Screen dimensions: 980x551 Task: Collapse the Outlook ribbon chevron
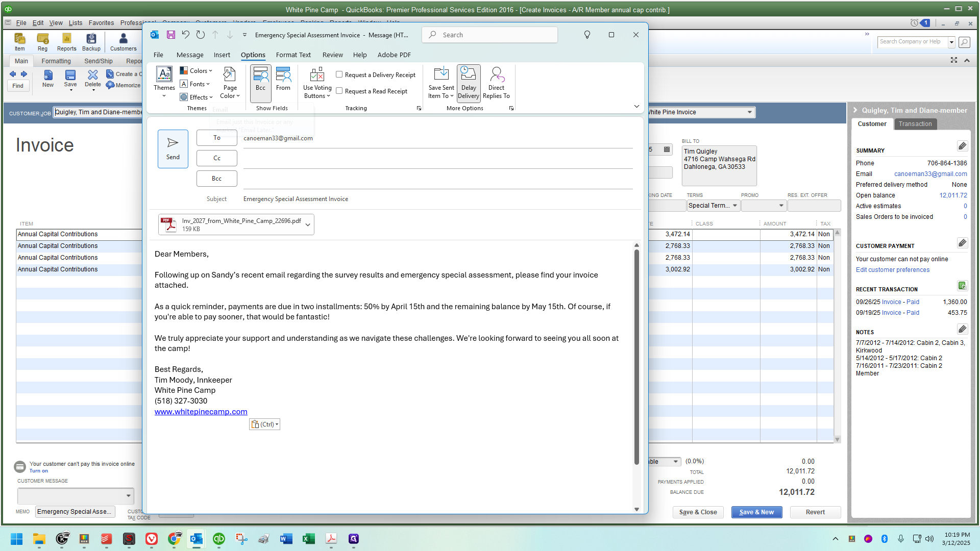(x=636, y=106)
